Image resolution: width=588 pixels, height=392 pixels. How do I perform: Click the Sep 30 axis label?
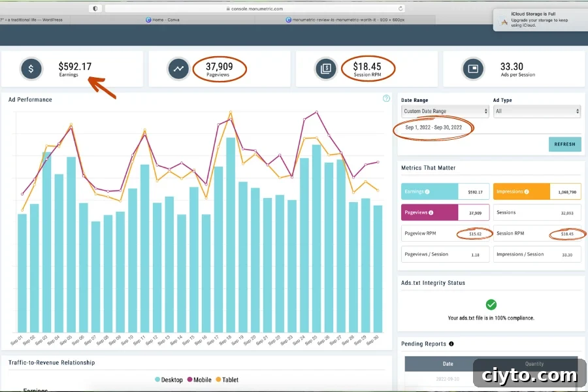pos(372,340)
